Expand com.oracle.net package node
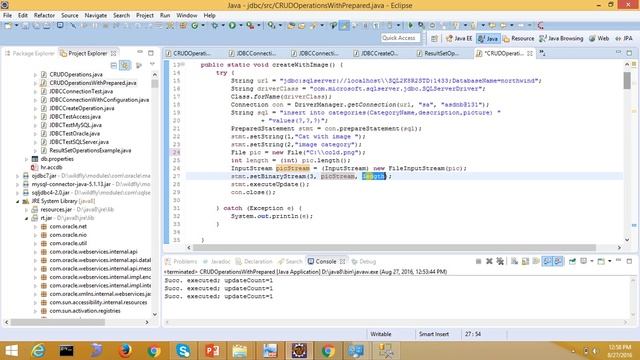 (x=35, y=227)
